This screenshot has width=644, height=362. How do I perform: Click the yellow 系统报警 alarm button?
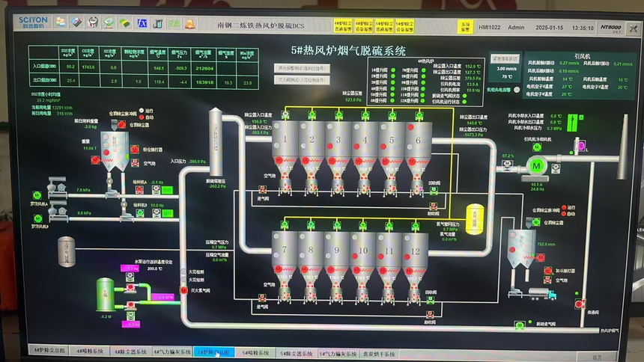tap(465, 27)
